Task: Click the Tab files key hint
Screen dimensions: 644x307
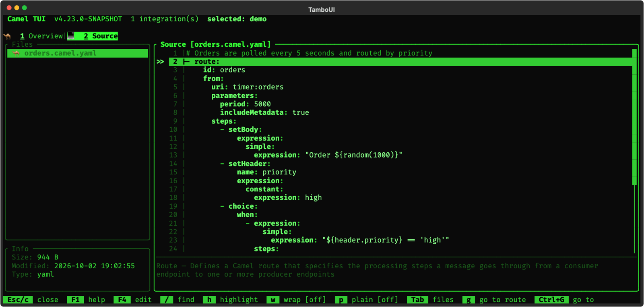Action: click(430, 300)
